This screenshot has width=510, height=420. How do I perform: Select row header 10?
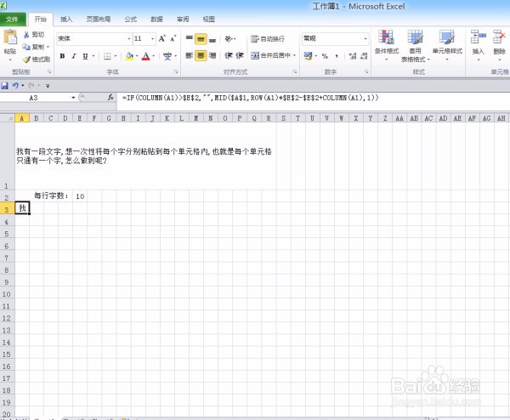[x=7, y=294]
